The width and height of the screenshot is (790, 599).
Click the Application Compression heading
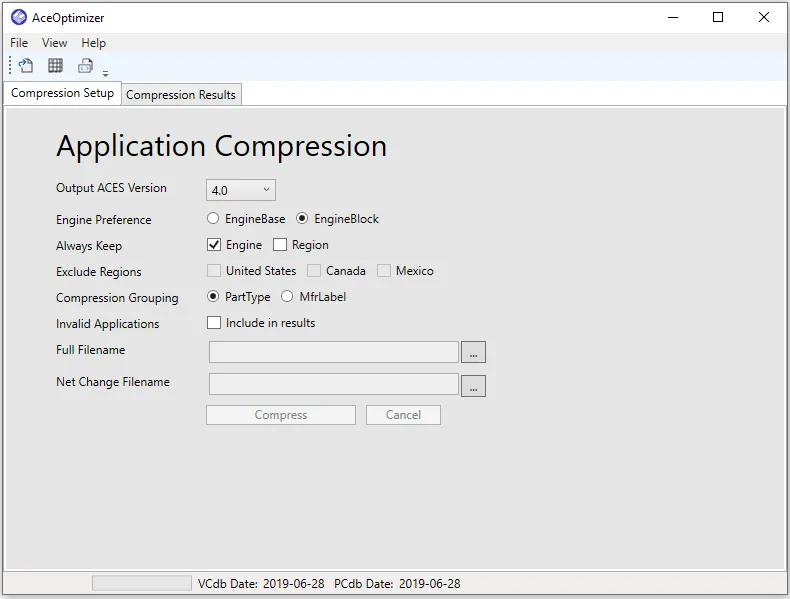(x=222, y=147)
